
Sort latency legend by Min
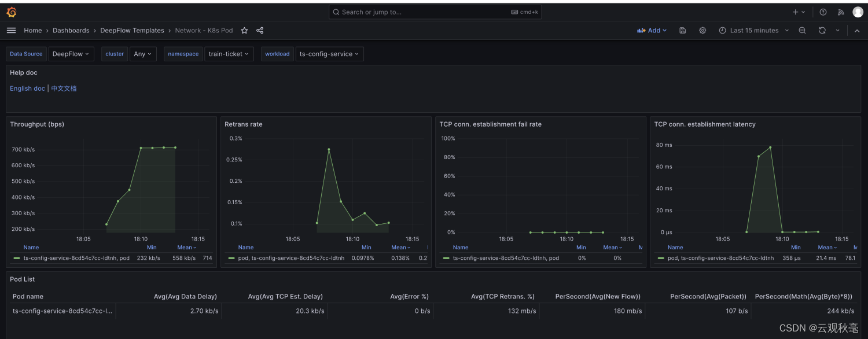(796, 248)
